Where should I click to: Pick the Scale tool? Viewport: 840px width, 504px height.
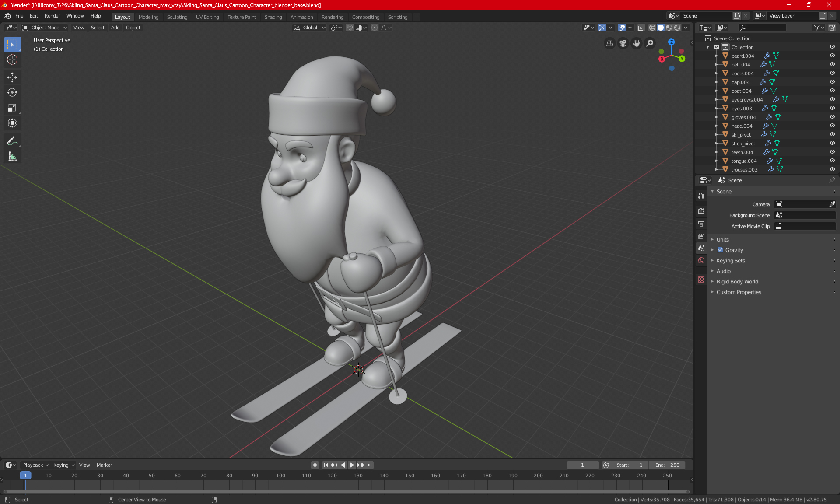coord(12,108)
